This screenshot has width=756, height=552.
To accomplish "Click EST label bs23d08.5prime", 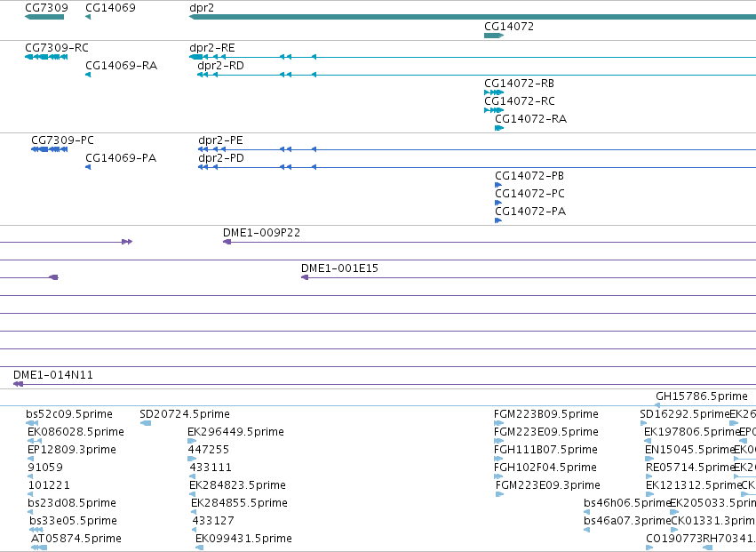I will pos(72,504).
